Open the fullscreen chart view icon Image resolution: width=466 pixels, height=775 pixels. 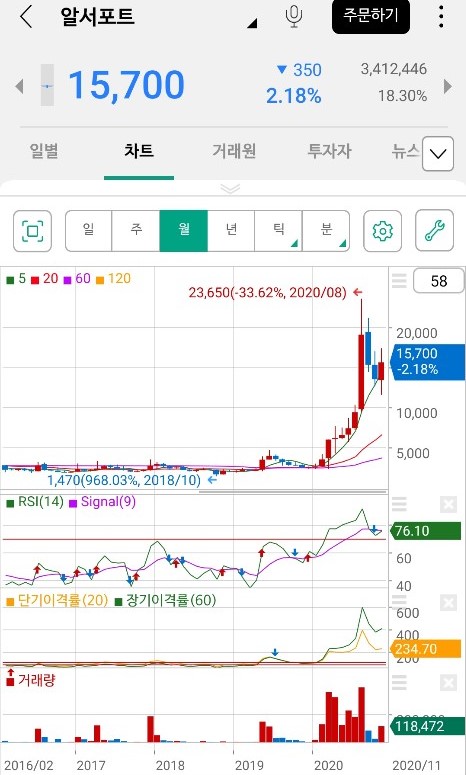click(33, 231)
